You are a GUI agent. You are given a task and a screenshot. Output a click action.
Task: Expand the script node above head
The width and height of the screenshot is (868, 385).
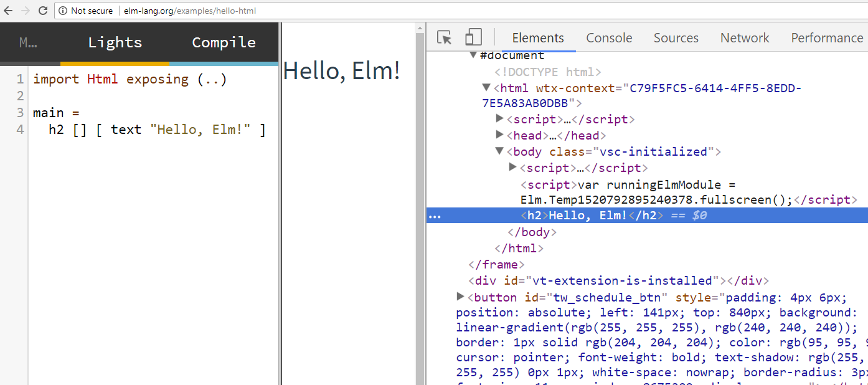coord(499,118)
